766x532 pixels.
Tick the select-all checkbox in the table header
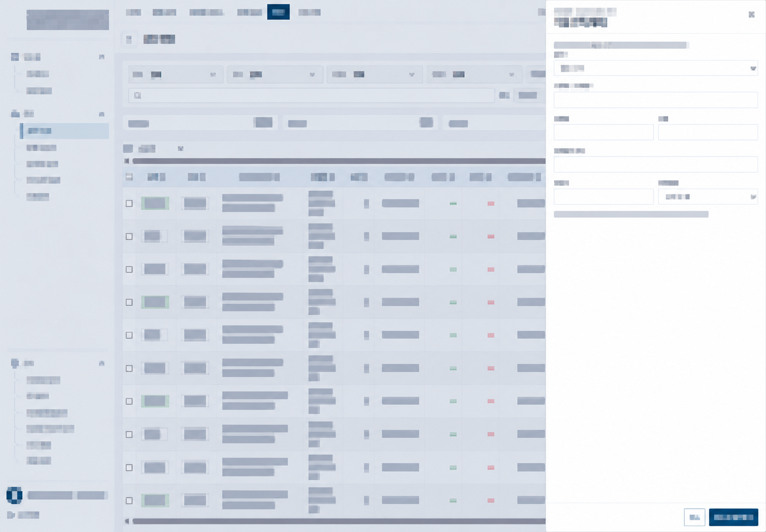pyautogui.click(x=129, y=177)
